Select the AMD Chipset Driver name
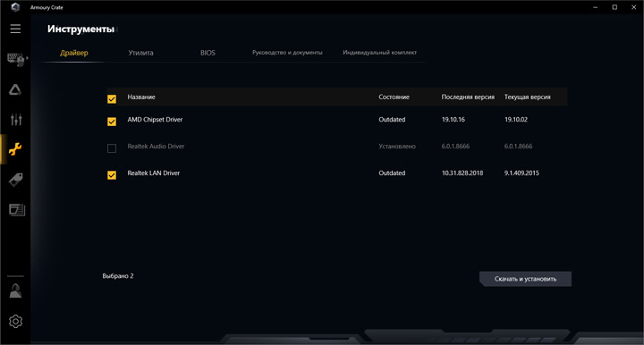The image size is (644, 345). (x=155, y=120)
